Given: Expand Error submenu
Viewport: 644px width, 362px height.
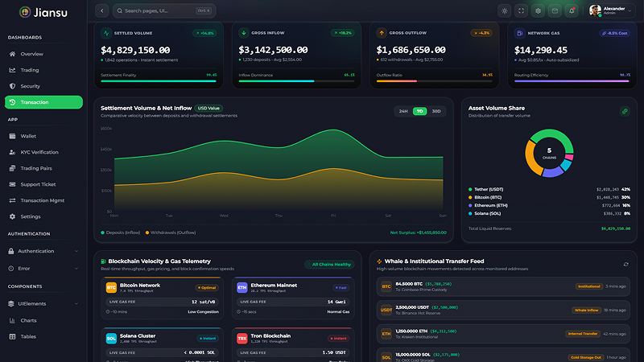Looking at the screenshot, I should (43, 269).
